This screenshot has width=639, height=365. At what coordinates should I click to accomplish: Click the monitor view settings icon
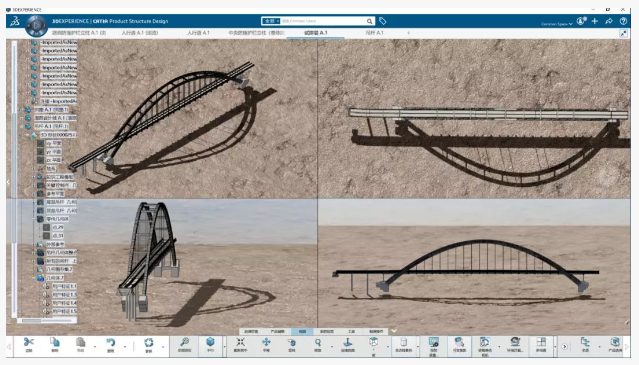(x=434, y=342)
